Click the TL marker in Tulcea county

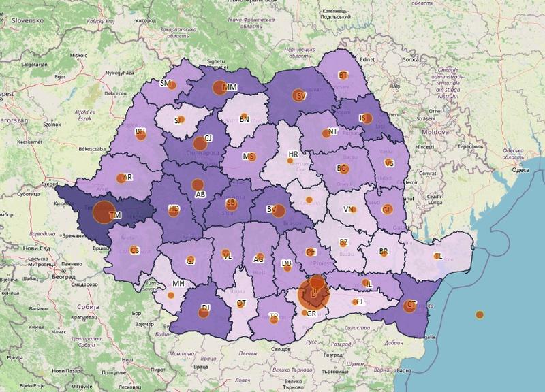pos(437,257)
